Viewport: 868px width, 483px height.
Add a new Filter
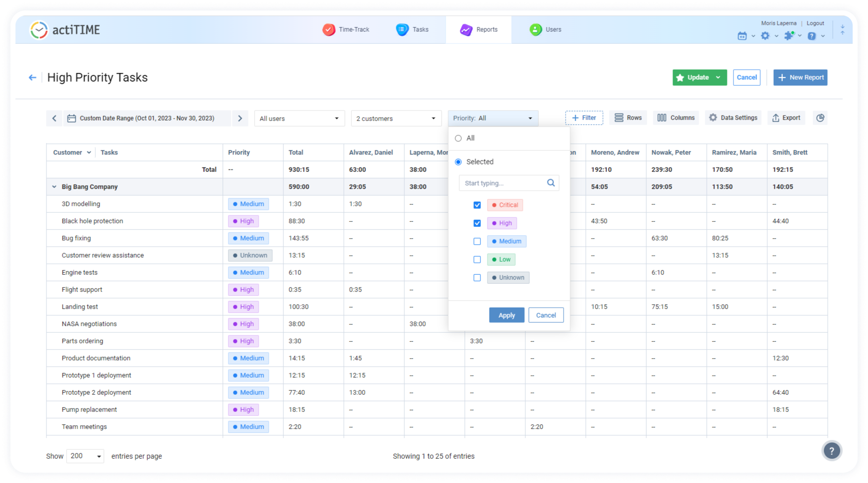pyautogui.click(x=584, y=118)
